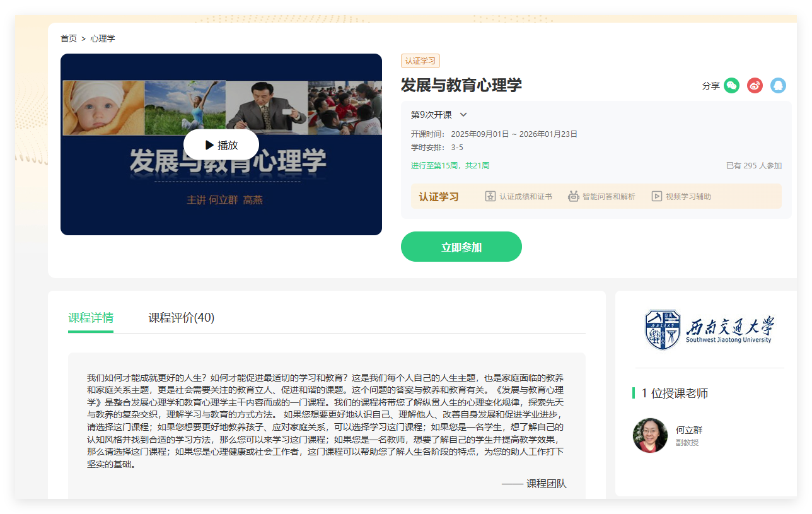Screen dimensions: 812x514
Task: Switch to 课程评价(40) tab
Action: [182, 318]
